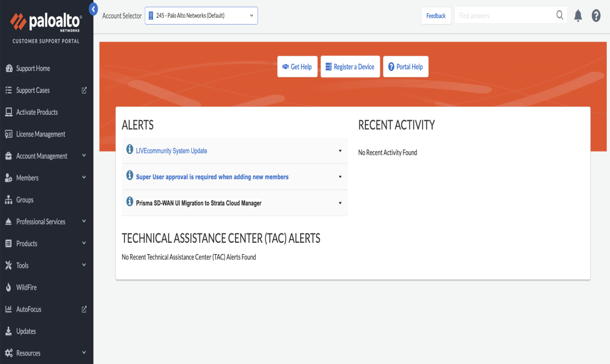The width and height of the screenshot is (610, 364).
Task: Expand Resources submenu chevron
Action: point(84,353)
